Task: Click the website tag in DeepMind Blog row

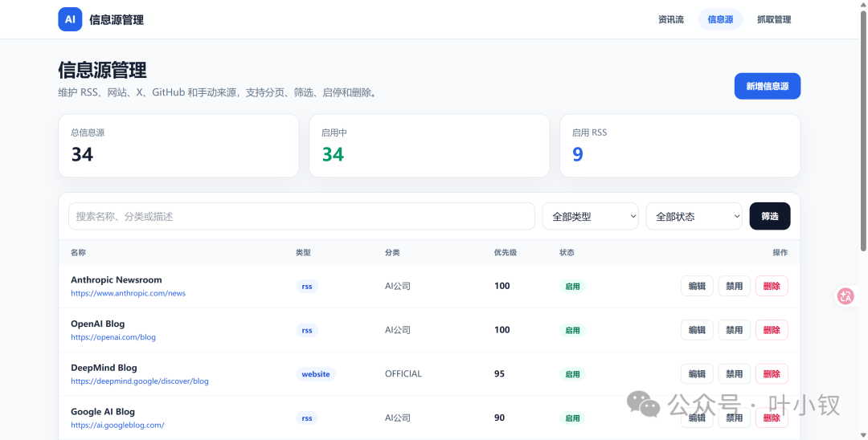Action: tap(316, 374)
